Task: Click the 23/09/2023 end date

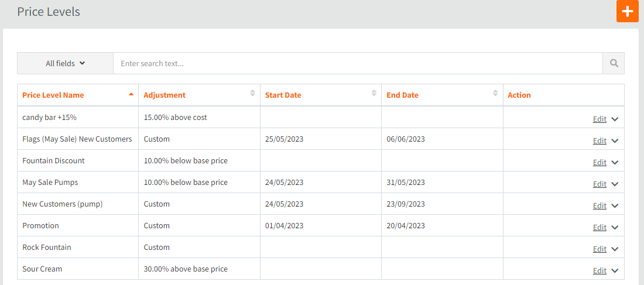Action: (x=406, y=204)
